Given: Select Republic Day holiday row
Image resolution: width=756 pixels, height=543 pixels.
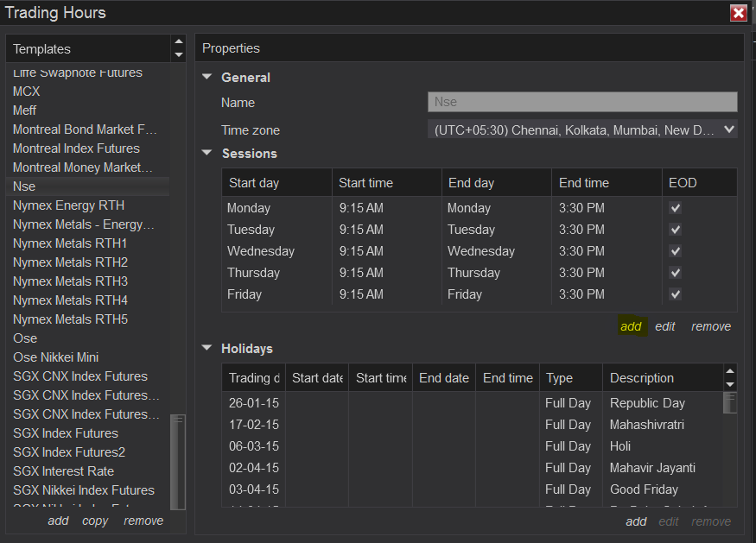Looking at the screenshot, I should click(473, 403).
